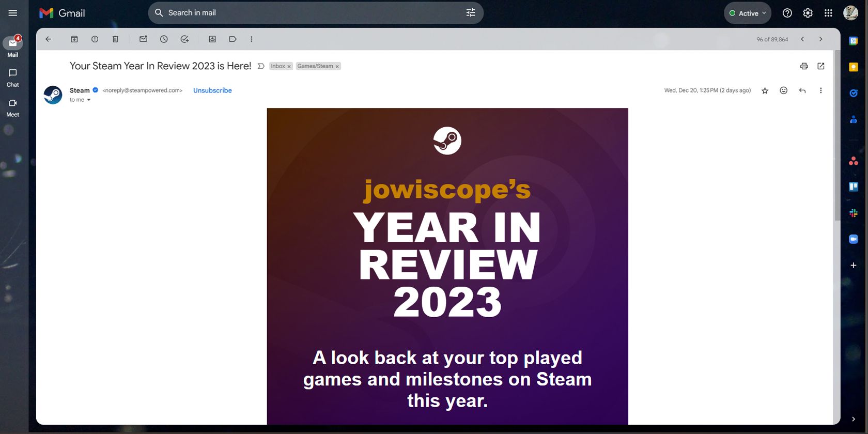Click the Search in mail field
This screenshot has width=868, height=434.
(310, 13)
